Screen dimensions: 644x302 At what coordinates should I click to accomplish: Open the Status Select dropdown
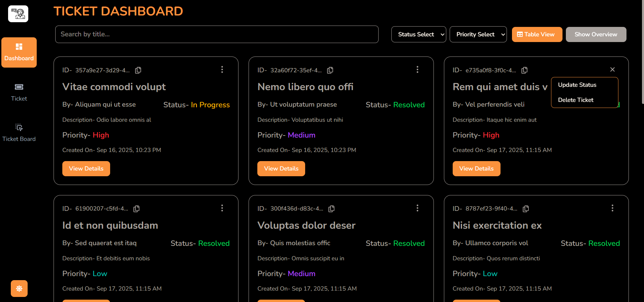click(x=419, y=34)
